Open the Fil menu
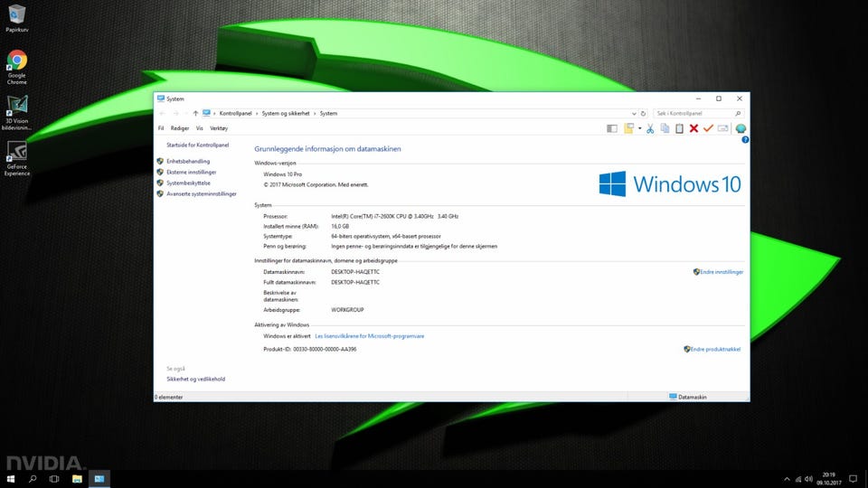 tap(161, 128)
